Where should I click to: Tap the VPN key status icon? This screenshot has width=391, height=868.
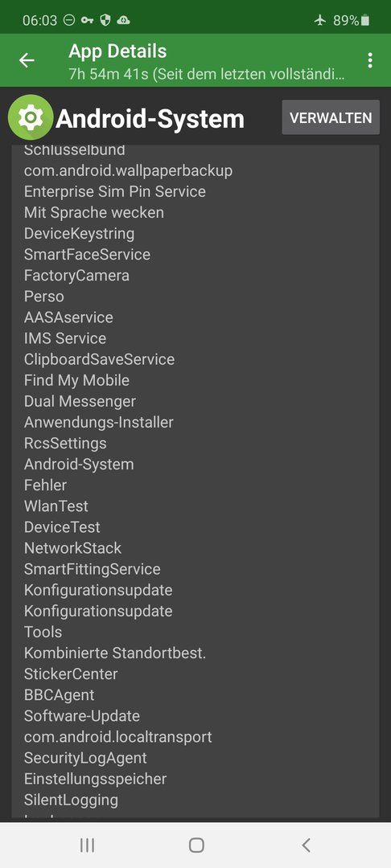pyautogui.click(x=87, y=20)
